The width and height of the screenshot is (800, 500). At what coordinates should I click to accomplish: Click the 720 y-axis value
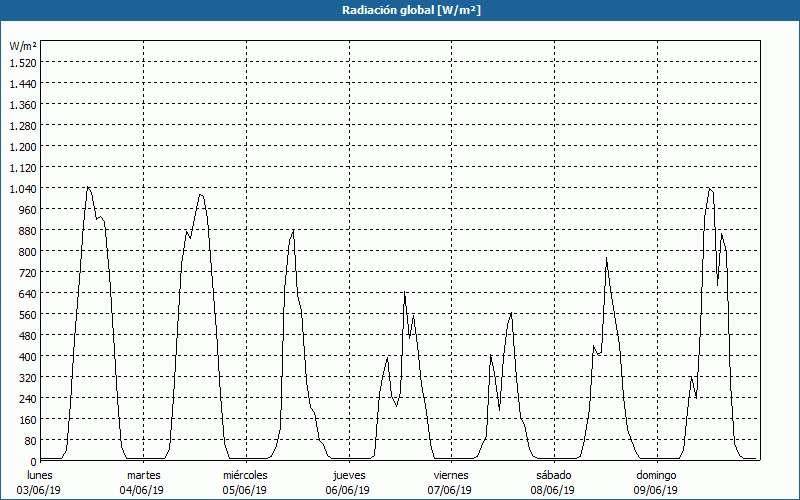point(28,272)
